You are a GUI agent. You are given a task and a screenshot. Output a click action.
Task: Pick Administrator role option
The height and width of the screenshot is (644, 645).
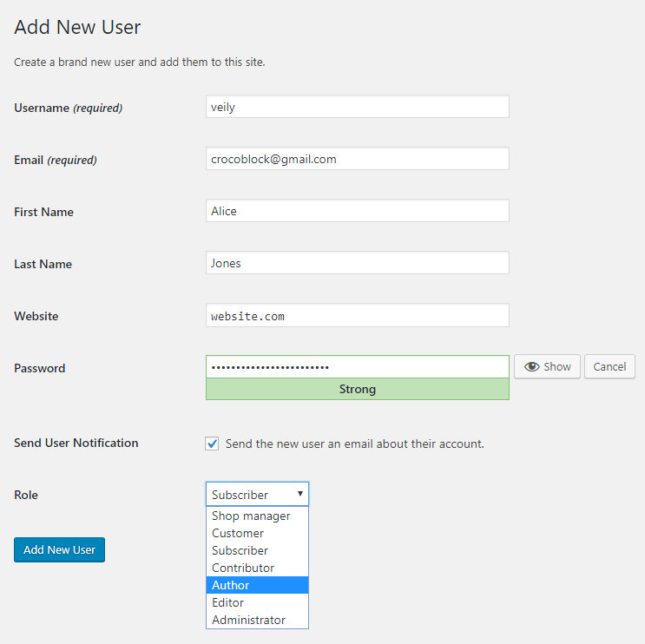[257, 620]
